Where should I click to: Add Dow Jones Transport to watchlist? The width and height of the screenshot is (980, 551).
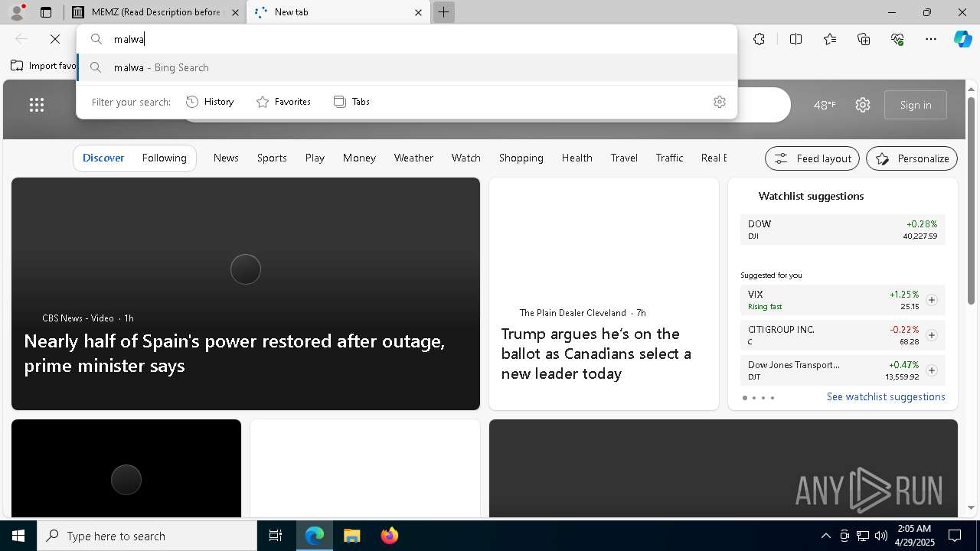pos(931,370)
